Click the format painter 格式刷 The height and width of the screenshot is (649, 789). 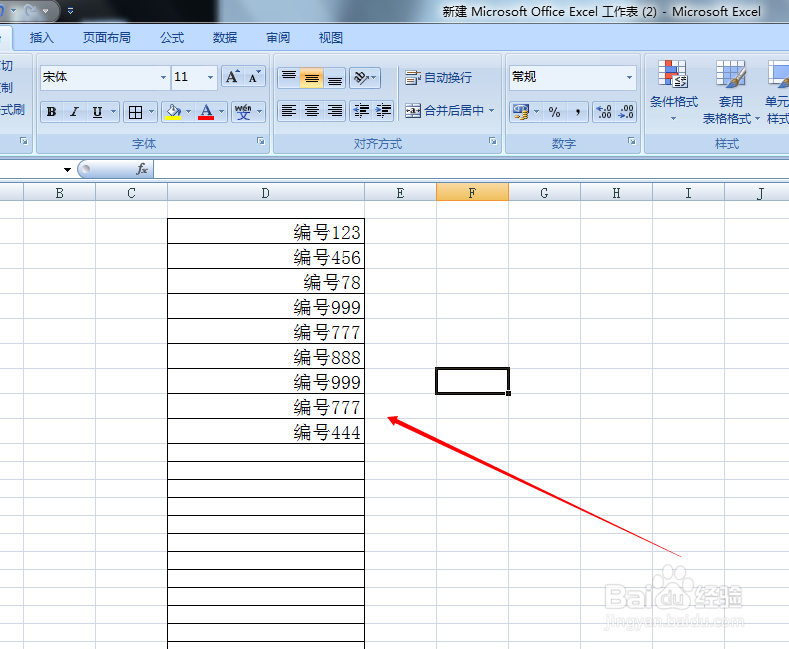tap(11, 110)
